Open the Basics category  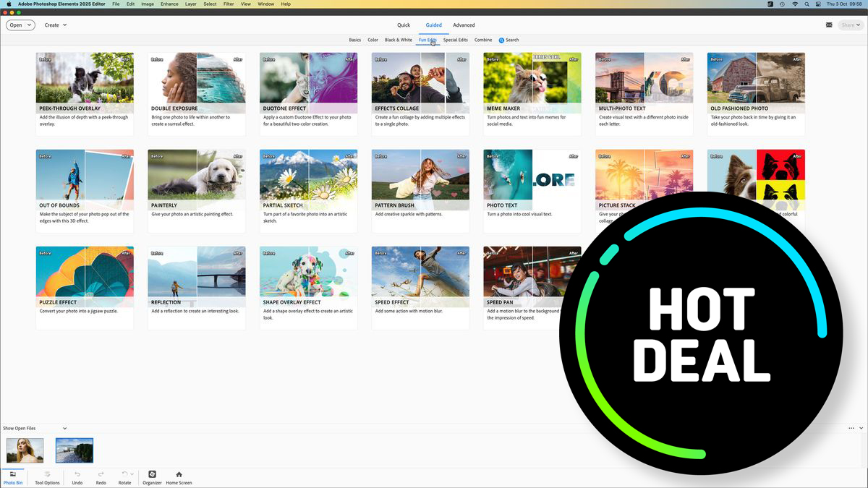[x=354, y=40]
